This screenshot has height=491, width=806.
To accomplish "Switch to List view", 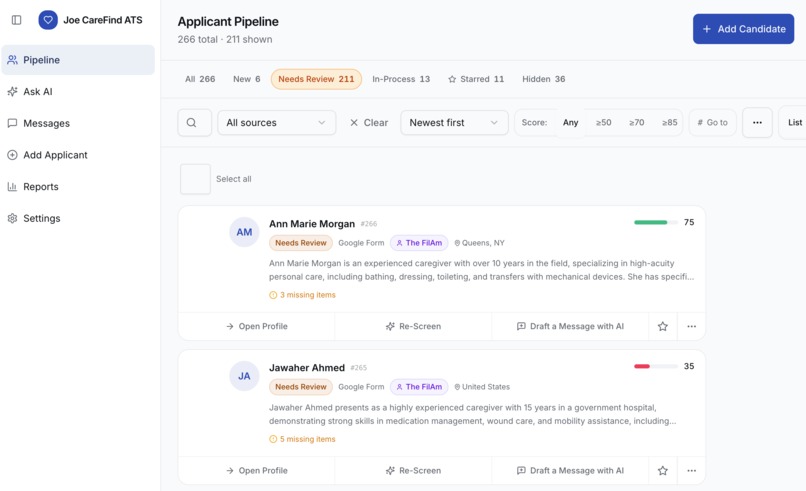I will coord(795,123).
